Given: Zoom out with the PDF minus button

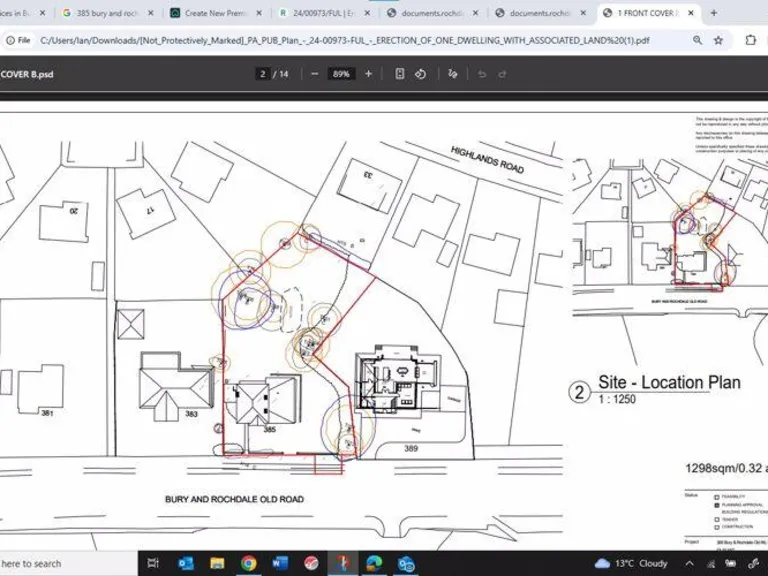Looking at the screenshot, I should click(x=315, y=74).
